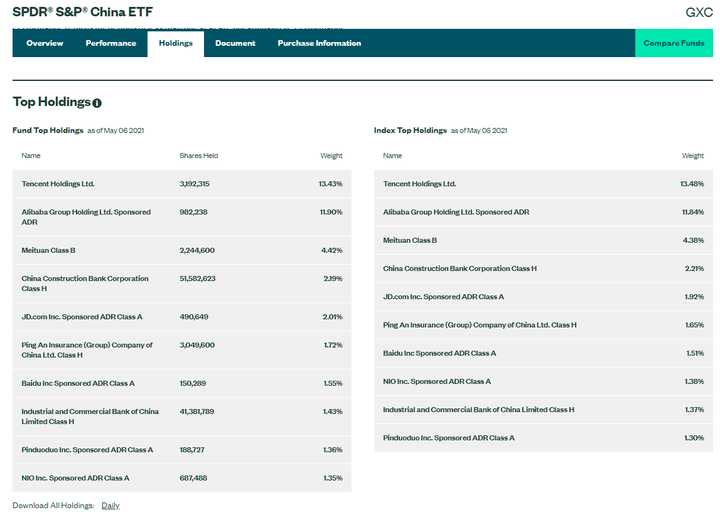Click the Top Holdings info icon
Image resolution: width=720 pixels, height=515 pixels.
tap(97, 103)
